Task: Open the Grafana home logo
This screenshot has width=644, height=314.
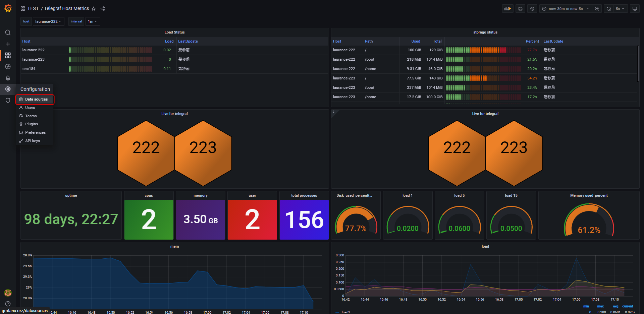Action: pos(8,8)
